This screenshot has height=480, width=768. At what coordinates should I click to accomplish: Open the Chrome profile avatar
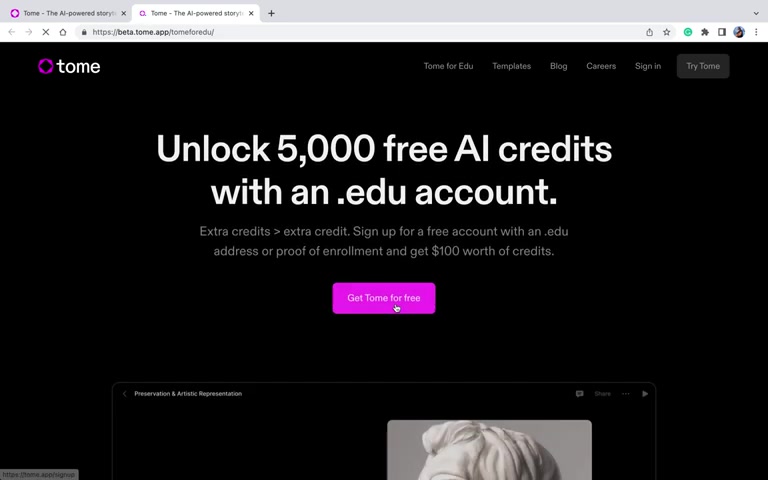click(739, 32)
